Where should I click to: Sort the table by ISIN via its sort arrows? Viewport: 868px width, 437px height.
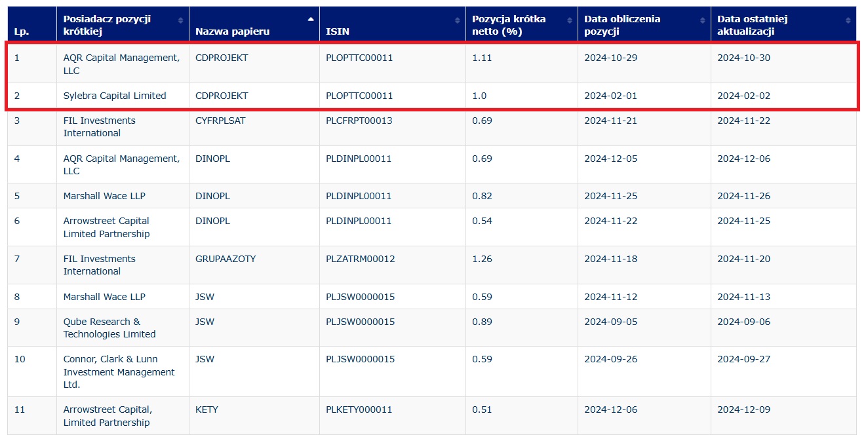pos(458,21)
